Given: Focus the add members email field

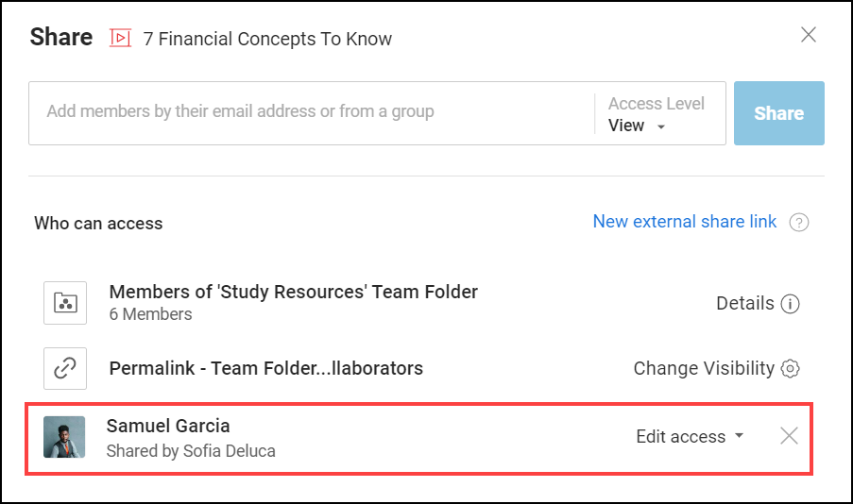Looking at the screenshot, I should pos(312,112).
